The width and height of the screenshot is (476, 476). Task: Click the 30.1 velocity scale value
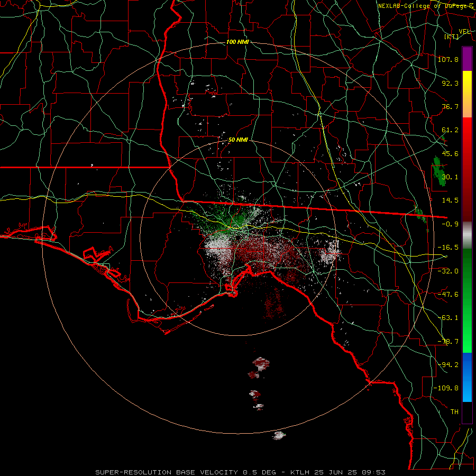pos(450,177)
